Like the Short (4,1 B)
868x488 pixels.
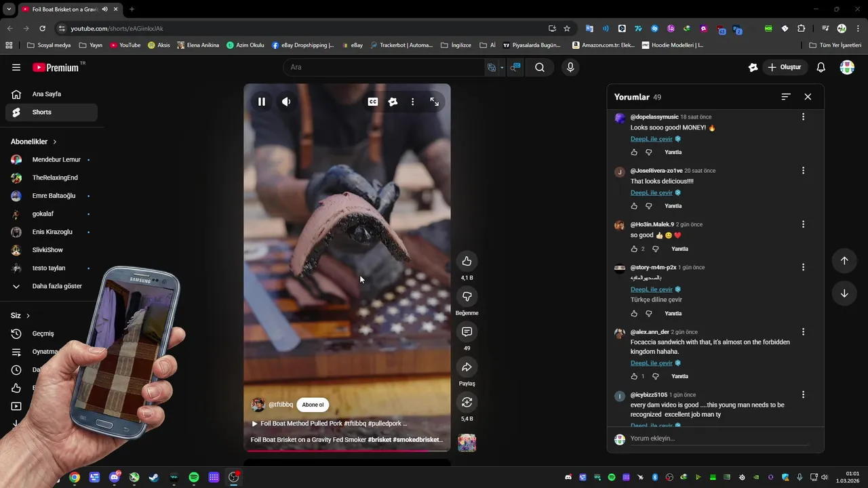coord(467,261)
